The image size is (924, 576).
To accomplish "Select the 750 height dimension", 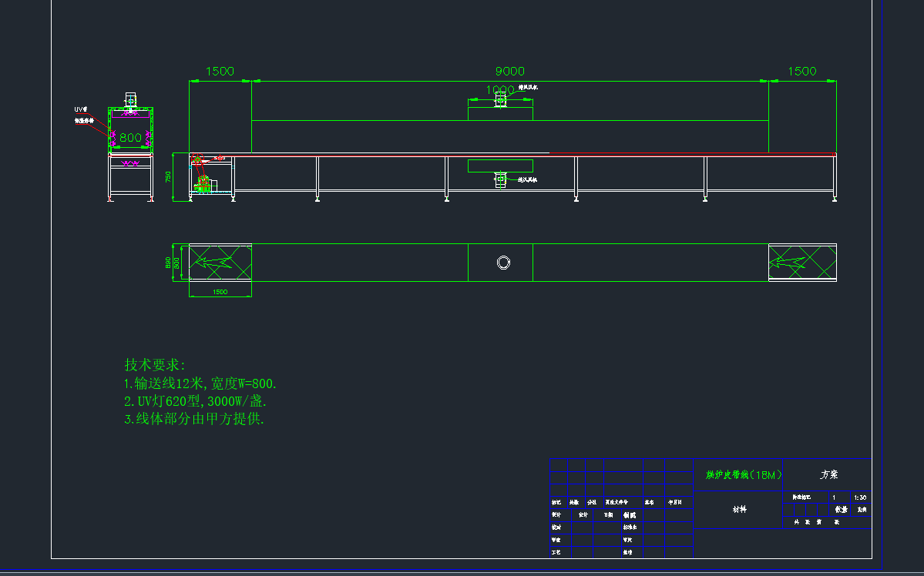I will [169, 176].
